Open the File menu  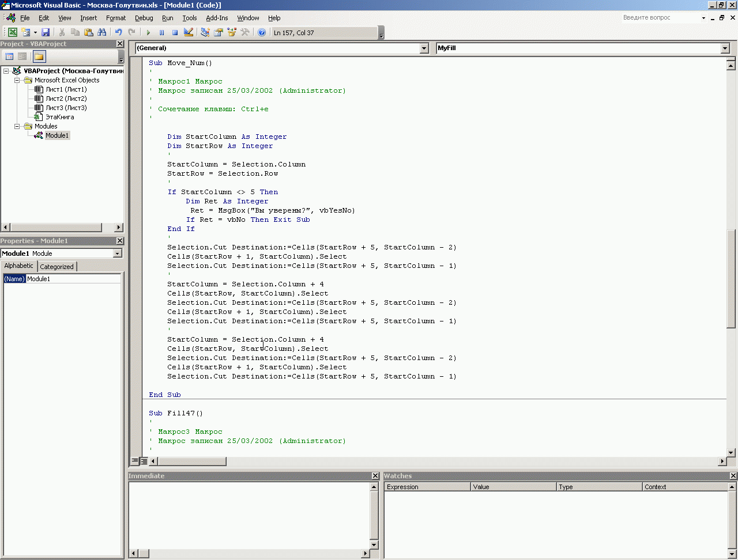(25, 18)
